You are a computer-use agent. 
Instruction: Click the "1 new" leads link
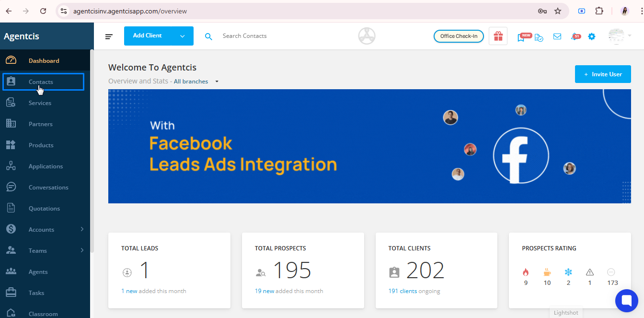click(x=129, y=291)
